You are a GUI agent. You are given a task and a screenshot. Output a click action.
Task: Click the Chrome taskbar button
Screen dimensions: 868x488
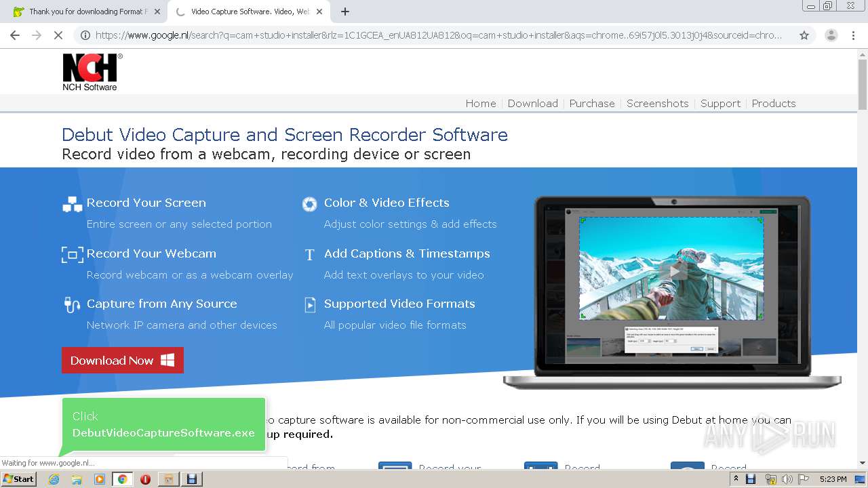(x=122, y=479)
